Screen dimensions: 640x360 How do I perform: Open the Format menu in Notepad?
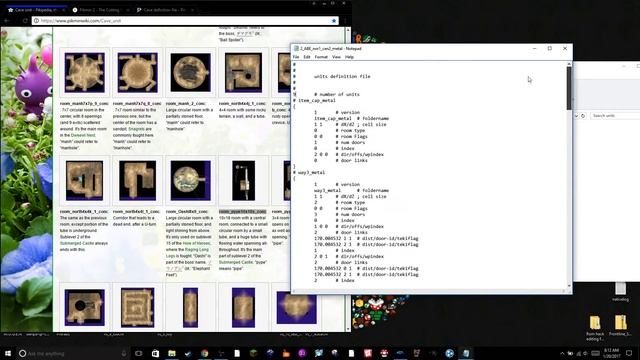[321, 57]
